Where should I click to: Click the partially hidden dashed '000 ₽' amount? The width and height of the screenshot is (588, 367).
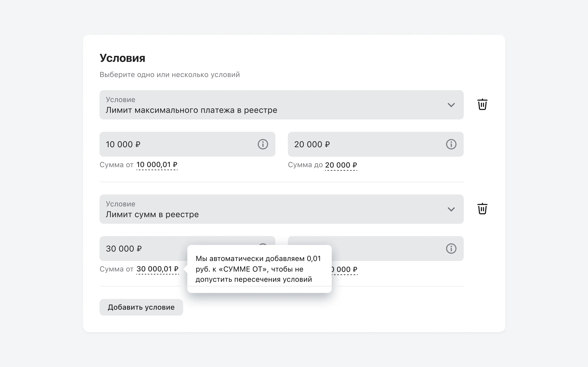[345, 270]
